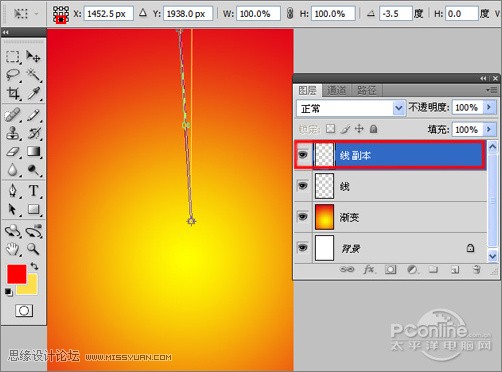Toggle lock all
The image size is (502, 372).
tap(373, 129)
